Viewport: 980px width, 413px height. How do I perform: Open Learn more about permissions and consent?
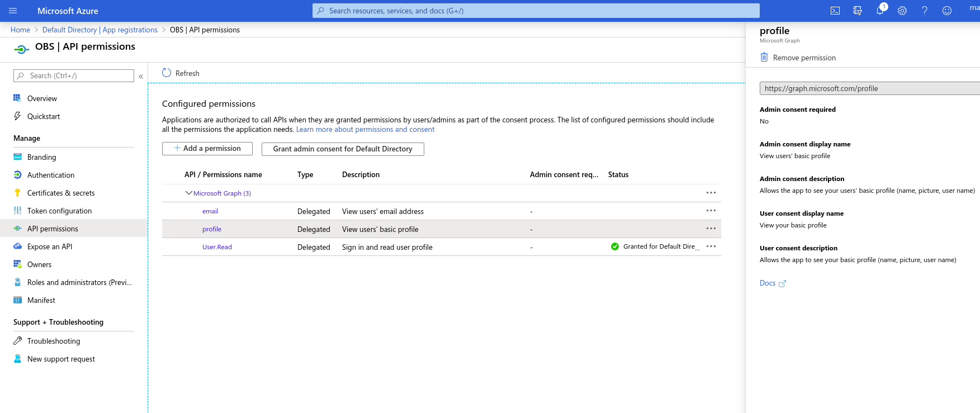pos(365,129)
